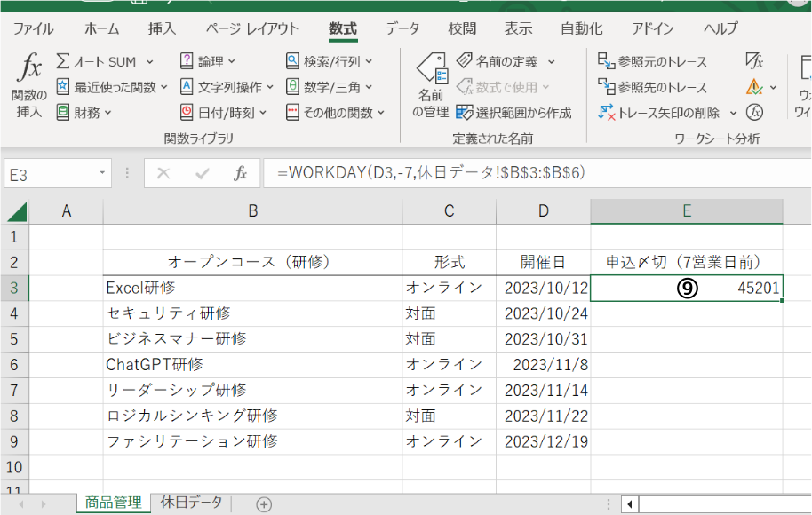Click the 財務 functions icon
The width and height of the screenshot is (812, 515).
click(x=63, y=113)
